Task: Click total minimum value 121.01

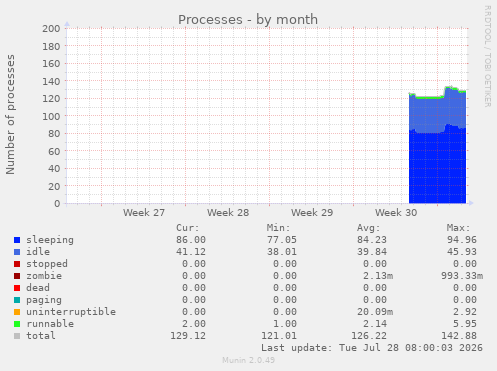Action: (x=279, y=336)
